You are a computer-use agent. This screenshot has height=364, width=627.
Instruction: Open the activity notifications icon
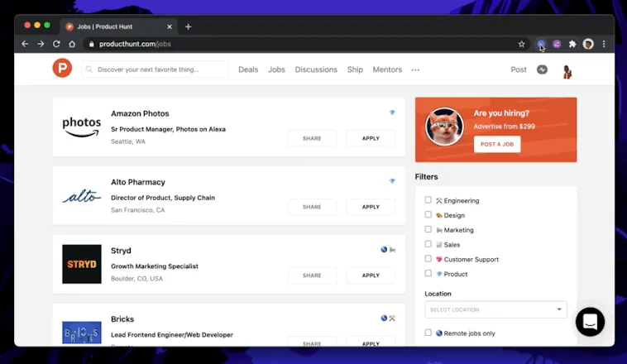542,69
